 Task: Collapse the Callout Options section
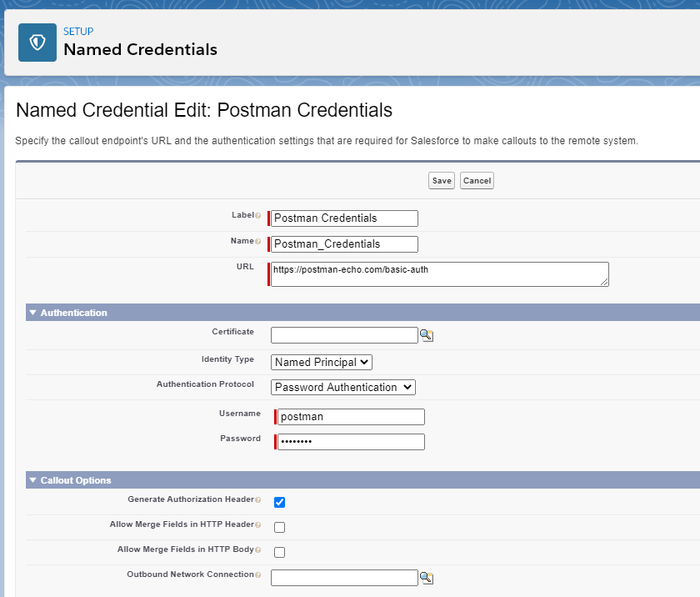click(x=32, y=480)
